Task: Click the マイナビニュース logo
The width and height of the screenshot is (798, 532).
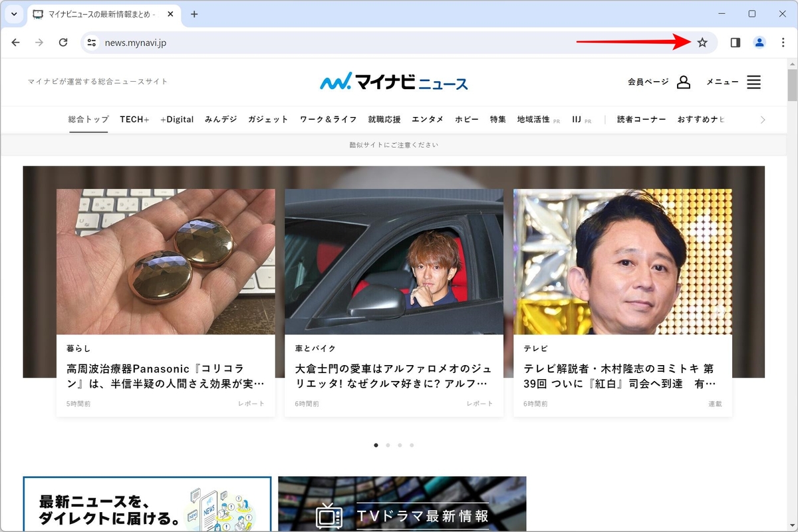Action: click(394, 82)
